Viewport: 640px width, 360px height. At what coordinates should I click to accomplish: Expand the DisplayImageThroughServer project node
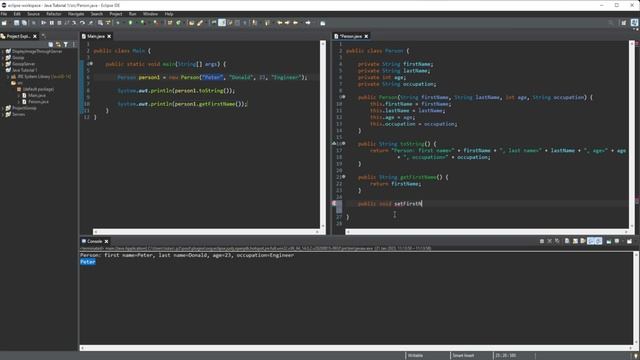(x=3, y=51)
